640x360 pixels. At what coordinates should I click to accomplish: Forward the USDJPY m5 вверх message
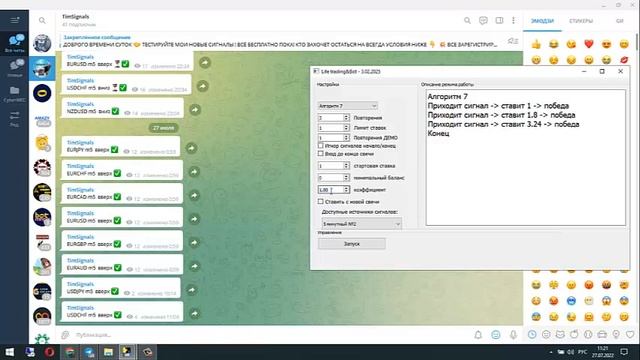point(192,290)
